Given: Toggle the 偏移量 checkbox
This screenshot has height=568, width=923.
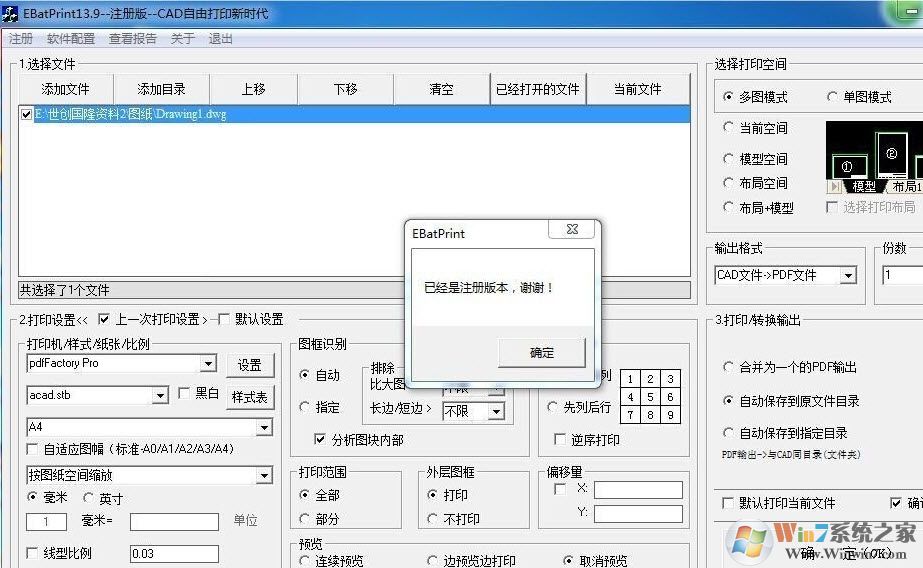Looking at the screenshot, I should pyautogui.click(x=560, y=489).
